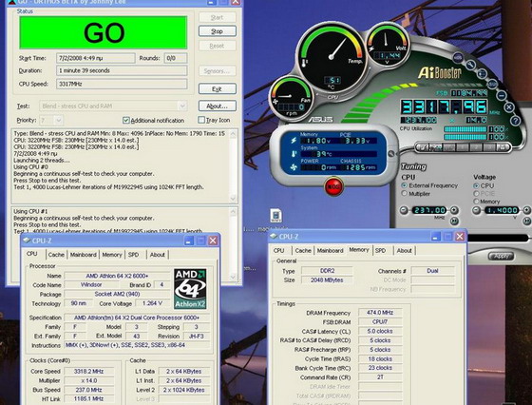Viewport: 532px width, 405px height.
Task: Select the greyed PCIE voltage radio
Action: [x=476, y=194]
